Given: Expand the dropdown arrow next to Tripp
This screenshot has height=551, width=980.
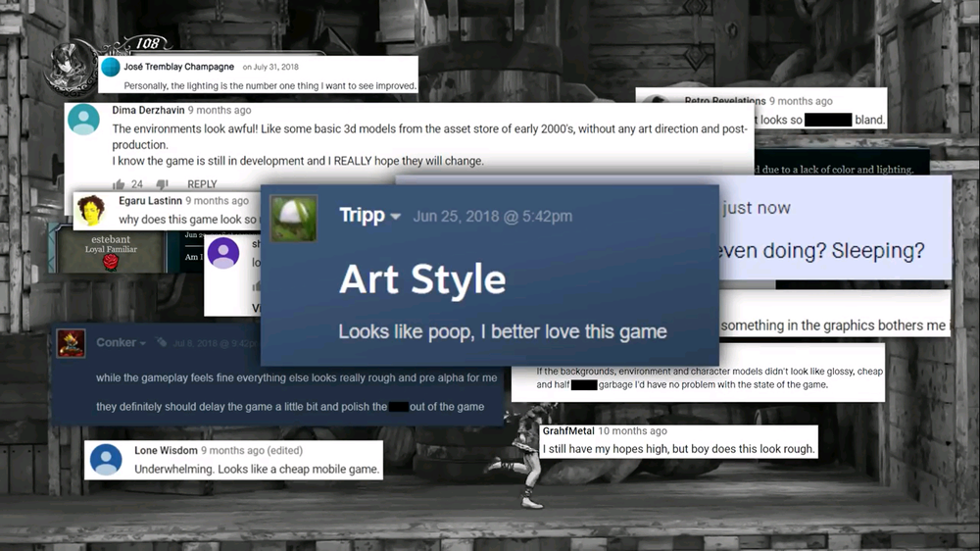Looking at the screenshot, I should point(396,217).
